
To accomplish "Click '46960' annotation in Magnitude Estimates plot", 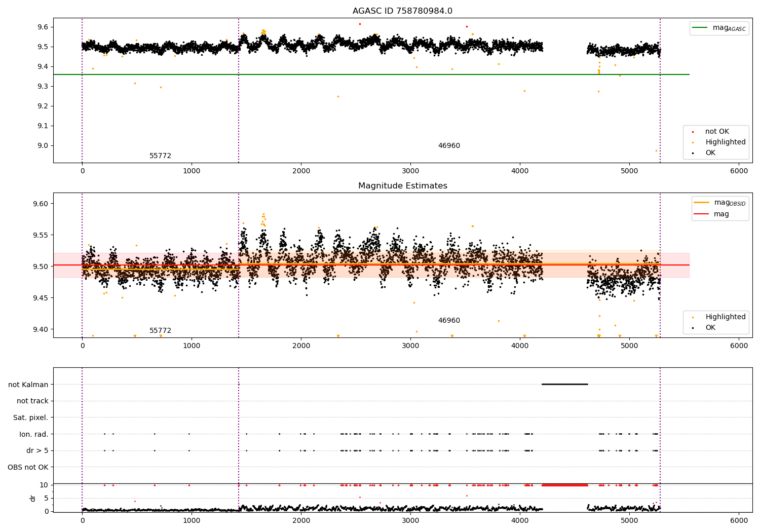I will [x=449, y=321].
